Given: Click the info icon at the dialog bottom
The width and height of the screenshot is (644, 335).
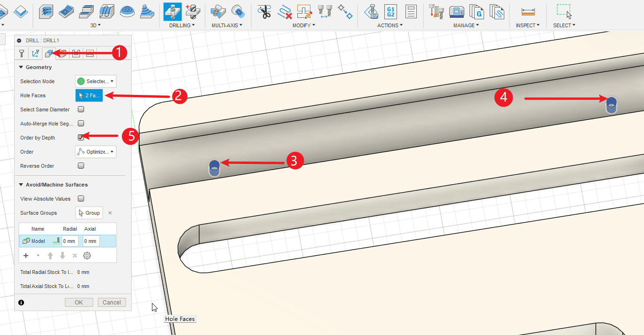Looking at the screenshot, I should point(21,303).
